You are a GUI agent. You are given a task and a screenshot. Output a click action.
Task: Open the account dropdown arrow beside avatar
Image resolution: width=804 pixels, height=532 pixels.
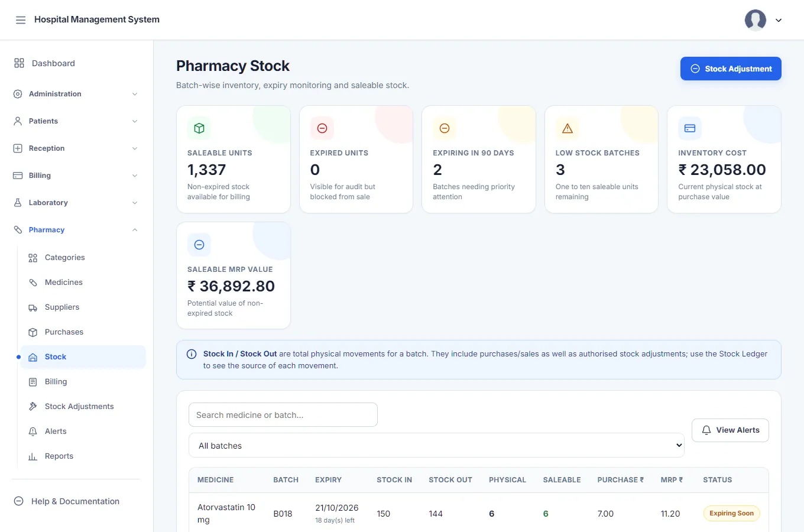pos(779,20)
